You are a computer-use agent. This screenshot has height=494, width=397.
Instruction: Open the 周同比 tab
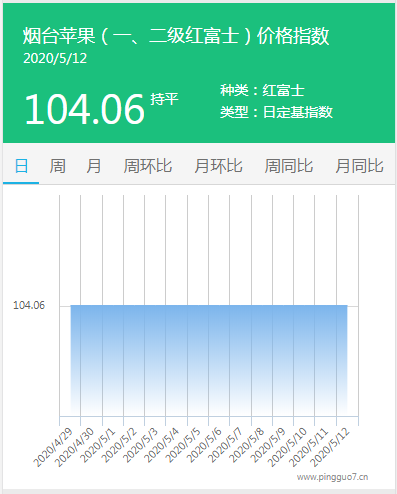[289, 166]
